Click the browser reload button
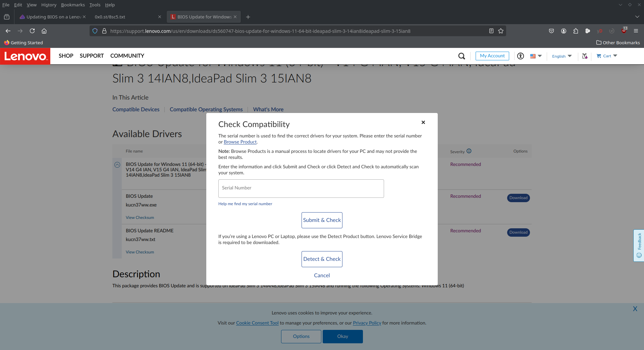The height and width of the screenshot is (350, 644). pos(32,31)
